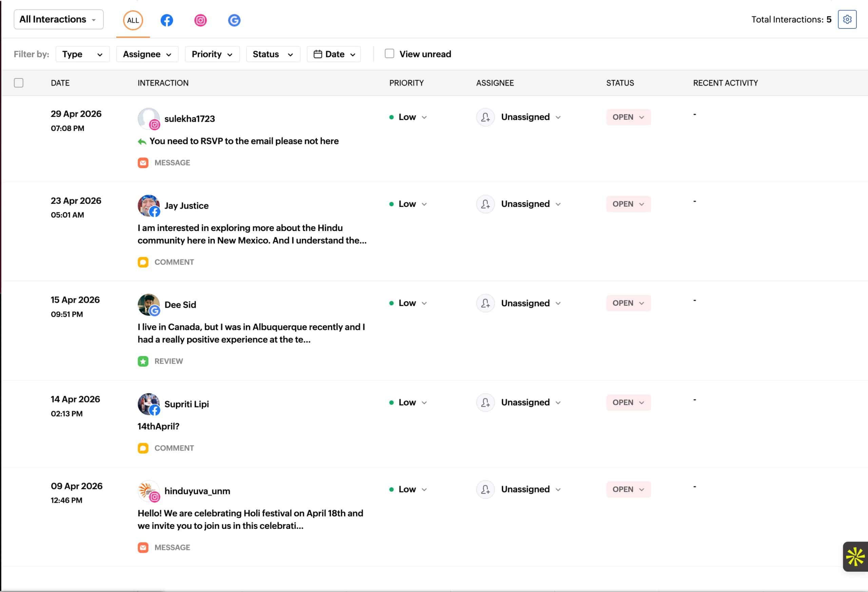Open hinduyuva_unm's Holi festival message

[x=250, y=519]
